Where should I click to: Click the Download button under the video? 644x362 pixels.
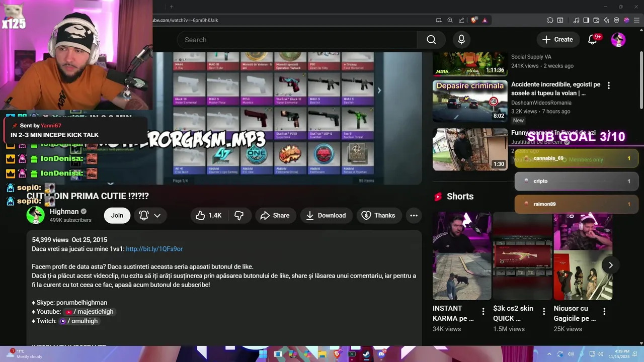(326, 215)
